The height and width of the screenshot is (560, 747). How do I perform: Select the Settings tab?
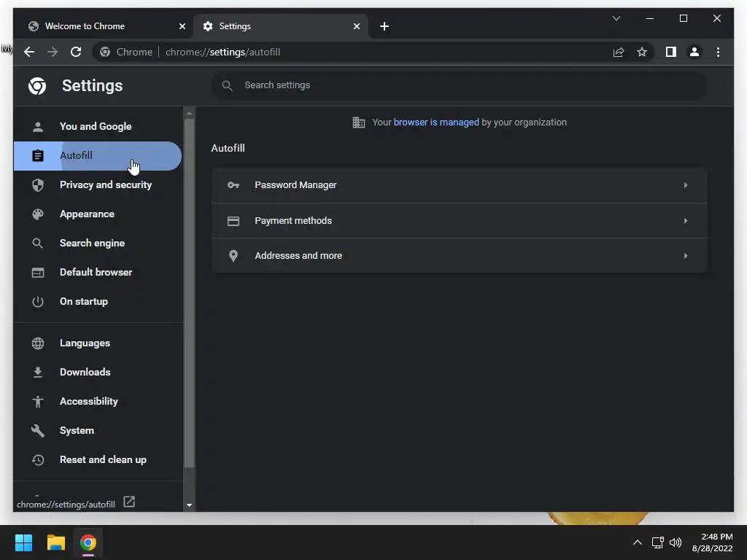pyautogui.click(x=280, y=26)
